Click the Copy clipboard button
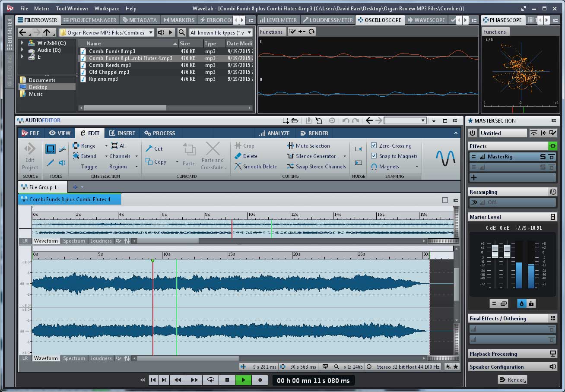Image resolution: width=565 pixels, height=392 pixels. [x=156, y=162]
